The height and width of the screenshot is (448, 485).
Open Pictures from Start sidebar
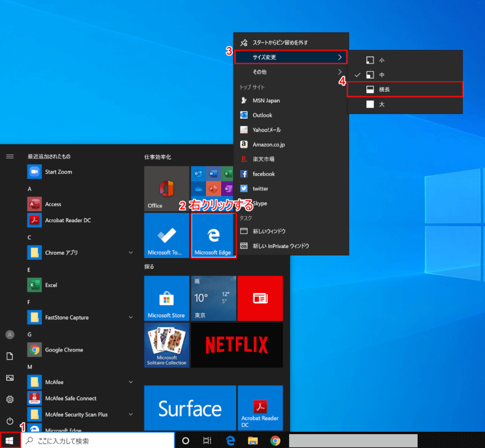pyautogui.click(x=10, y=378)
